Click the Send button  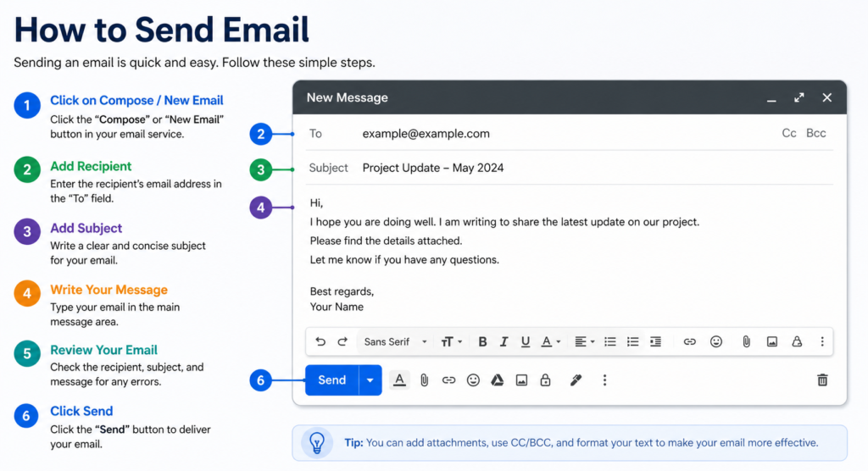point(331,380)
